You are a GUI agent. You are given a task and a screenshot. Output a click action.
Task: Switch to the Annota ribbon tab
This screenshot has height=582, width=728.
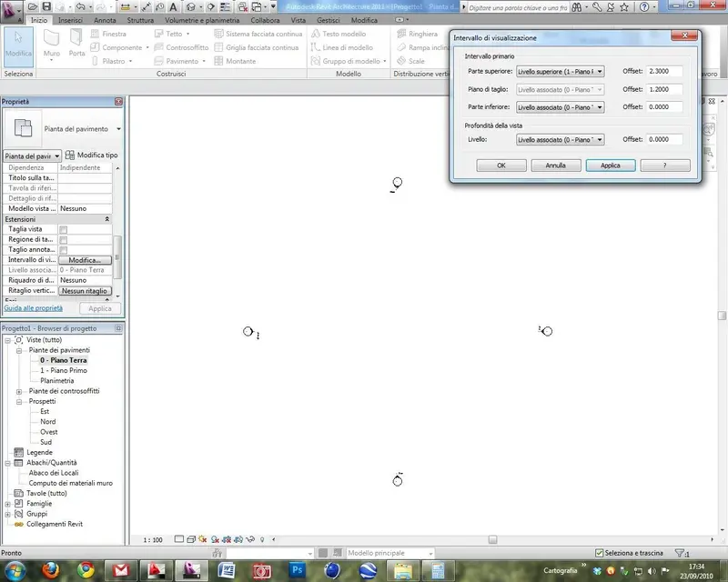[x=105, y=20]
